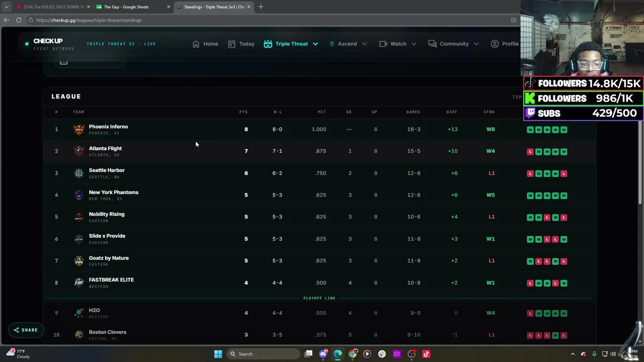Click the volume icon in system tray

613,354
